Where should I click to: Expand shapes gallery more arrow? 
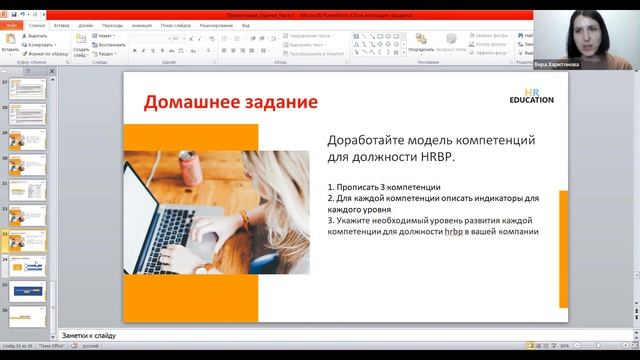[x=404, y=53]
